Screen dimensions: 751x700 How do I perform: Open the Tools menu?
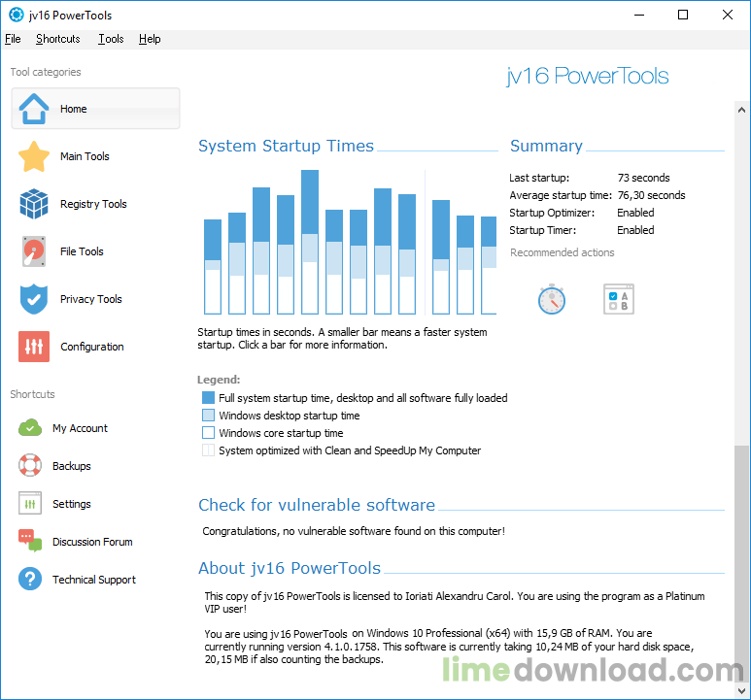111,39
